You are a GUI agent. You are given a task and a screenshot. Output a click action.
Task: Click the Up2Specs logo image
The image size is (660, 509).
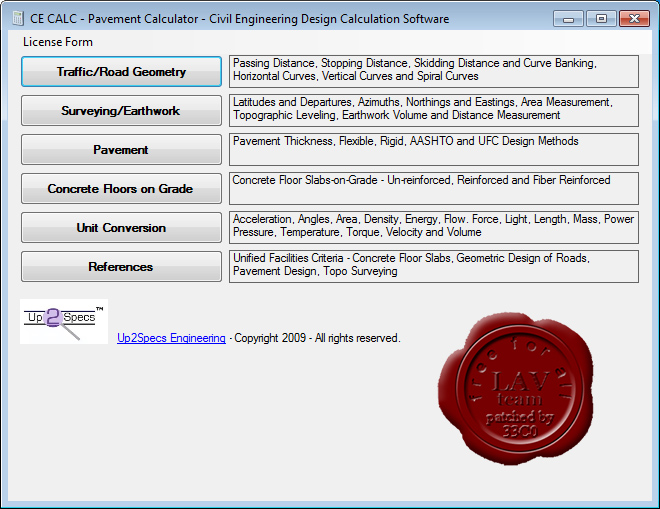pos(64,322)
